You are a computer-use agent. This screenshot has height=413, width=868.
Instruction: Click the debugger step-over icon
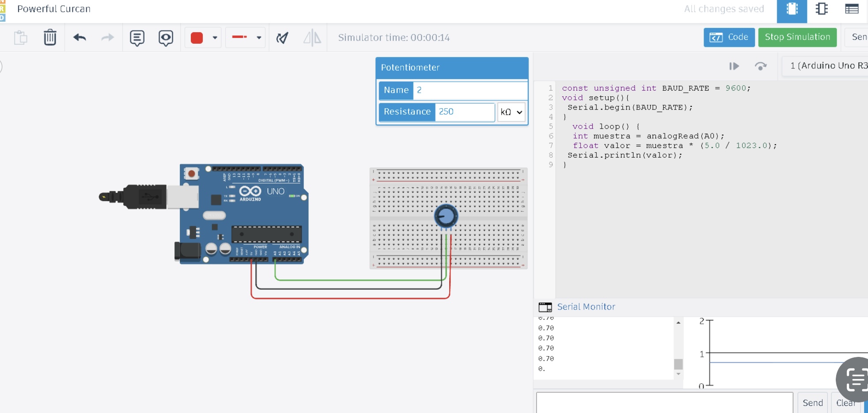(760, 66)
